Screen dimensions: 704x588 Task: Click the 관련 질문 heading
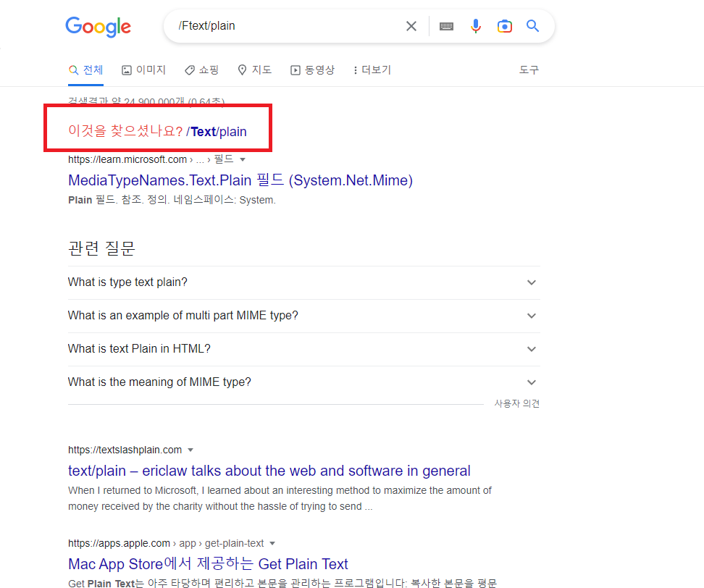[101, 248]
